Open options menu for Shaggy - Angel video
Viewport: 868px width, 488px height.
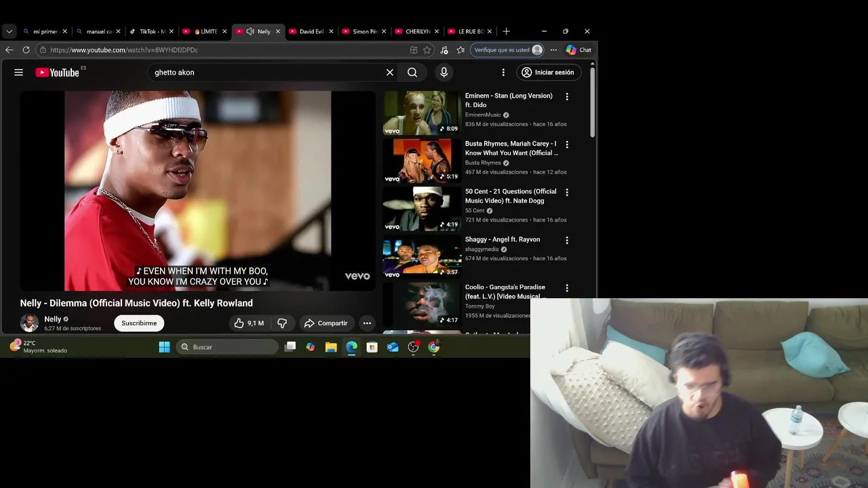567,240
